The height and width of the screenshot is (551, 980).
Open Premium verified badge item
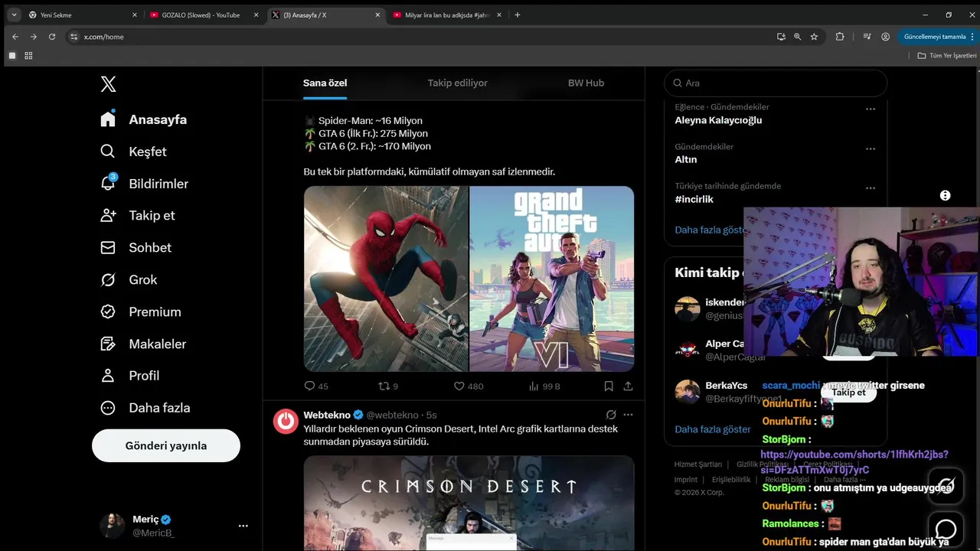click(x=141, y=312)
